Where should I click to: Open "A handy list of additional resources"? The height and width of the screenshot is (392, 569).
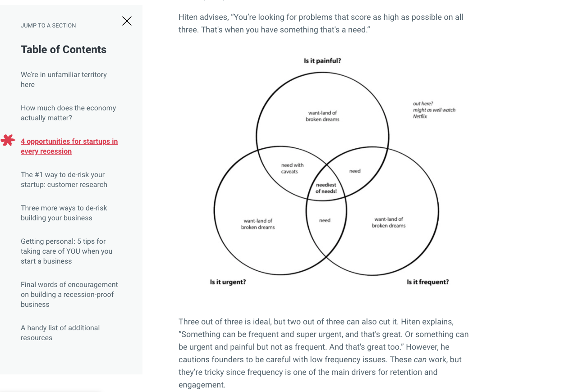coord(60,332)
